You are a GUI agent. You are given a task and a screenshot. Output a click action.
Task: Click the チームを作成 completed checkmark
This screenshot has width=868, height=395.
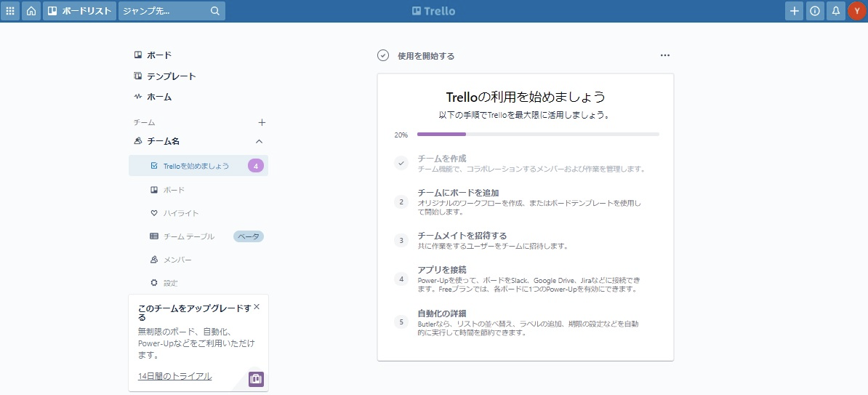(x=401, y=164)
